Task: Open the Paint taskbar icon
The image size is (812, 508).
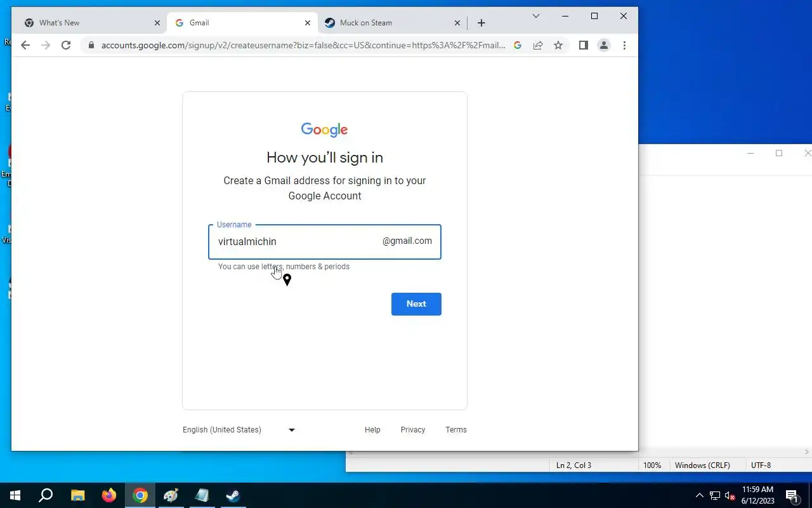Action: point(171,495)
